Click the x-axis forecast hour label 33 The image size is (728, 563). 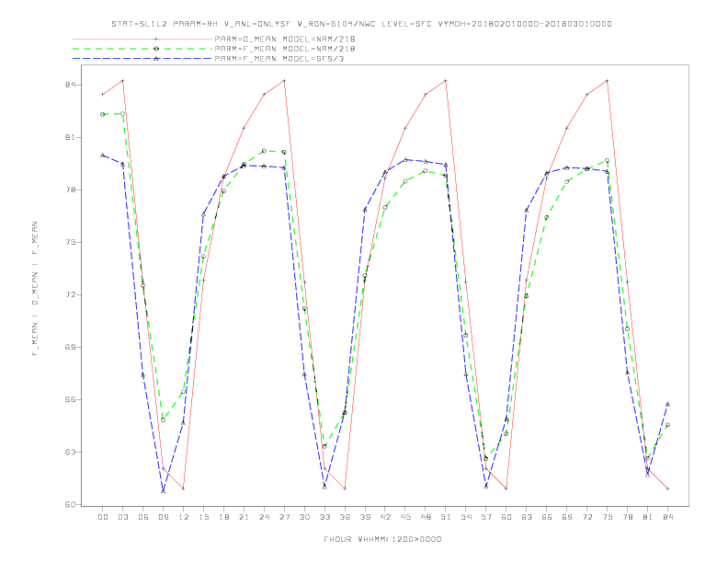tap(324, 517)
